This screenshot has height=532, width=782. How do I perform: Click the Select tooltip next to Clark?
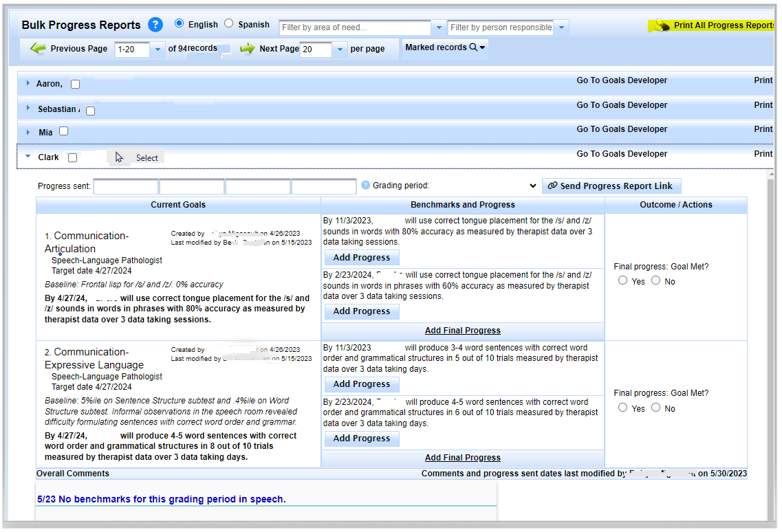[x=136, y=157]
